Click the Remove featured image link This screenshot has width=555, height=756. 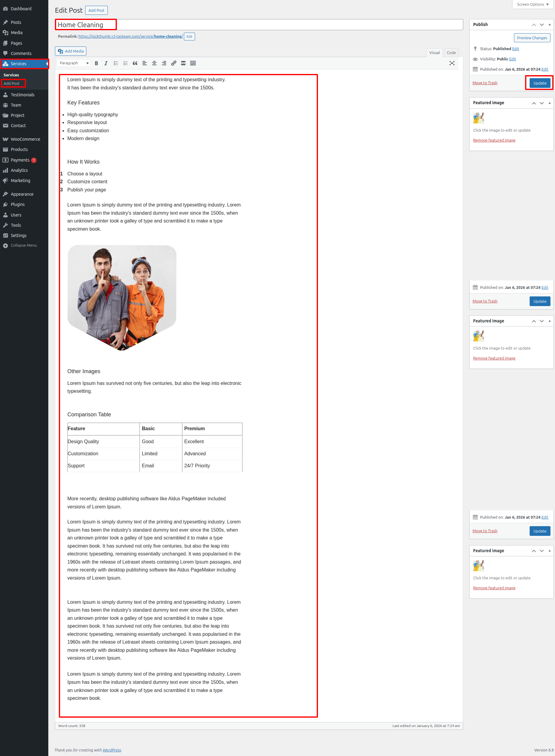pyautogui.click(x=494, y=140)
